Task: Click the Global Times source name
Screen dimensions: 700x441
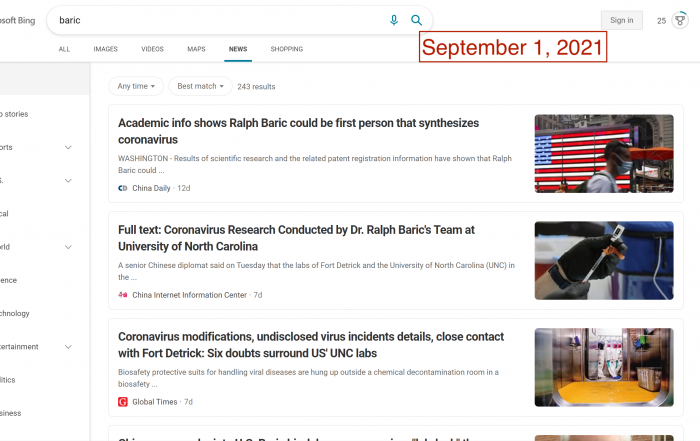Action: pyautogui.click(x=154, y=402)
